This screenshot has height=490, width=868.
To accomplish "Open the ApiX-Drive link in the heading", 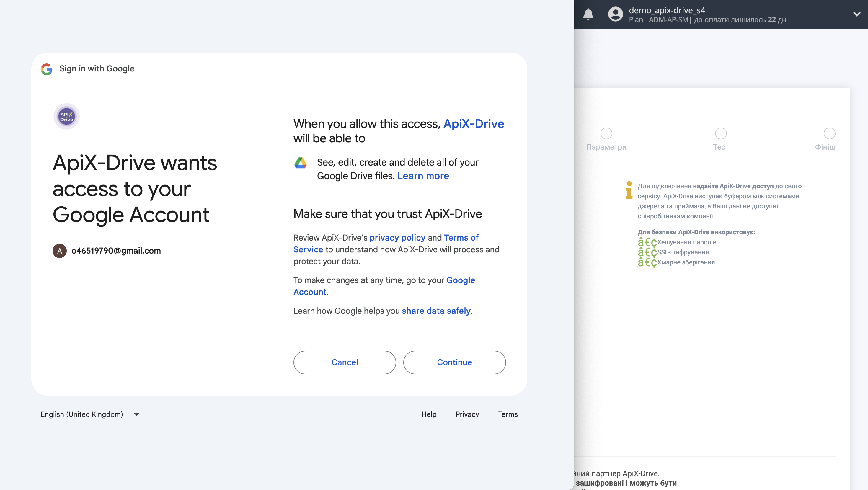I will (x=474, y=124).
